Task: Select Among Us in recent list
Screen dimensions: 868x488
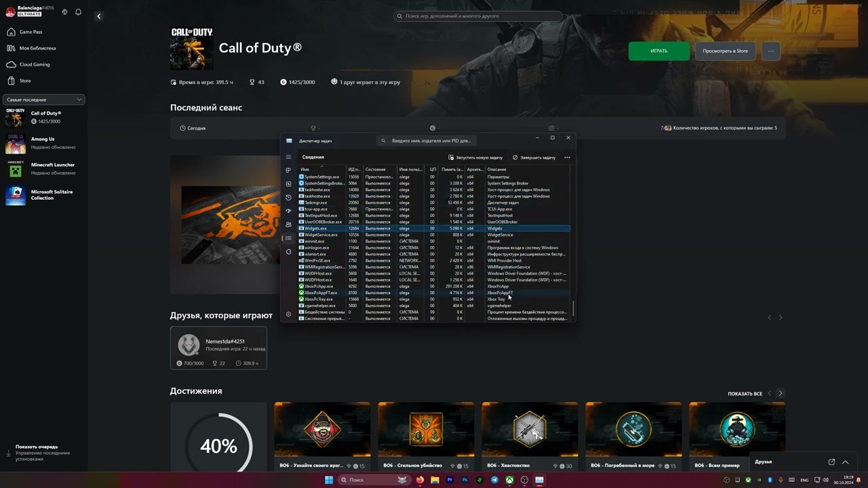Action: [x=43, y=143]
